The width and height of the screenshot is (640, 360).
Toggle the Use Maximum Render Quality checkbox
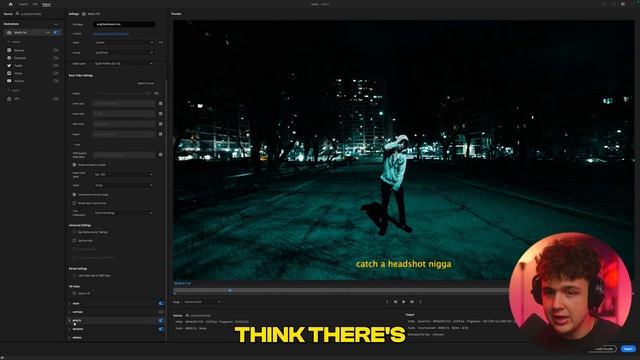pyautogui.click(x=74, y=195)
